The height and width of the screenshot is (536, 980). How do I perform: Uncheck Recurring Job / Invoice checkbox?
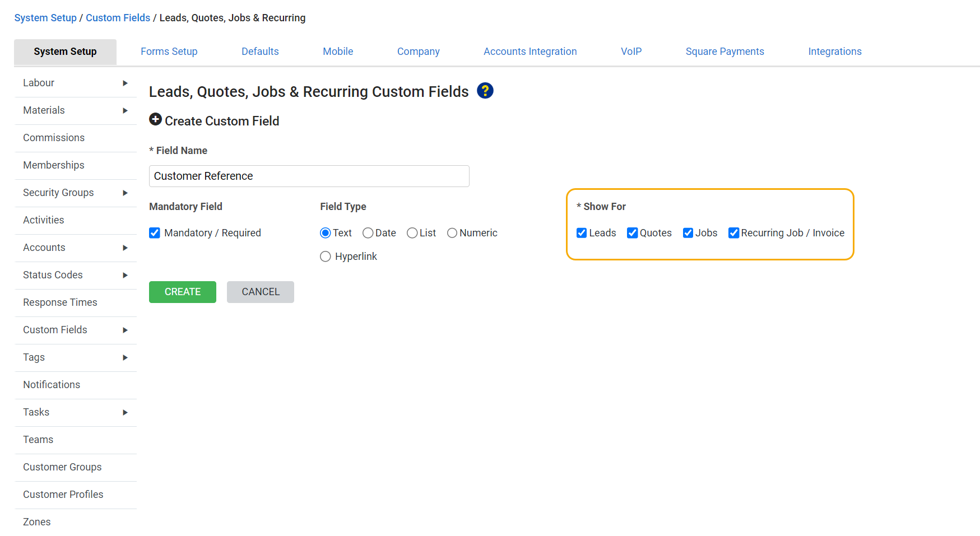coord(733,233)
